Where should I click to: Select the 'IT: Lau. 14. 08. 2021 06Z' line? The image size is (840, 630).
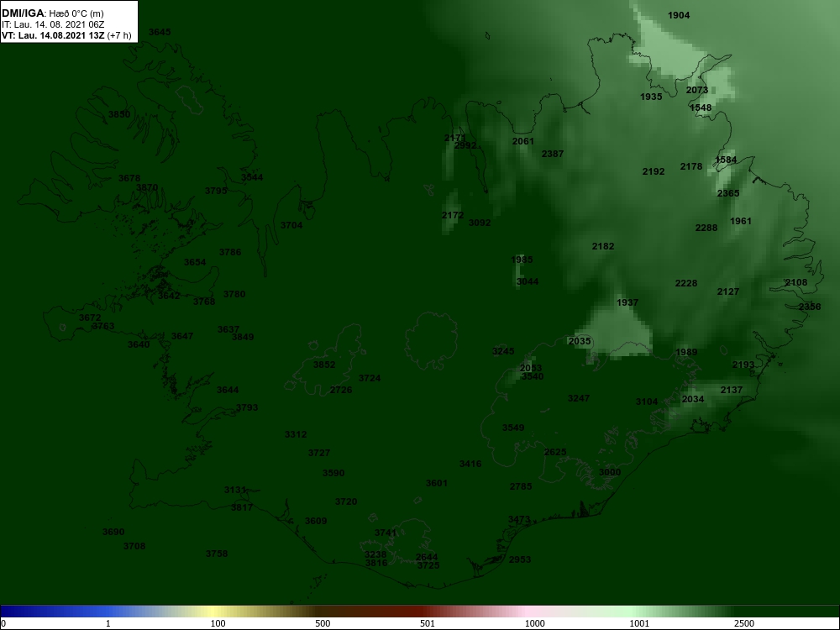[52, 24]
